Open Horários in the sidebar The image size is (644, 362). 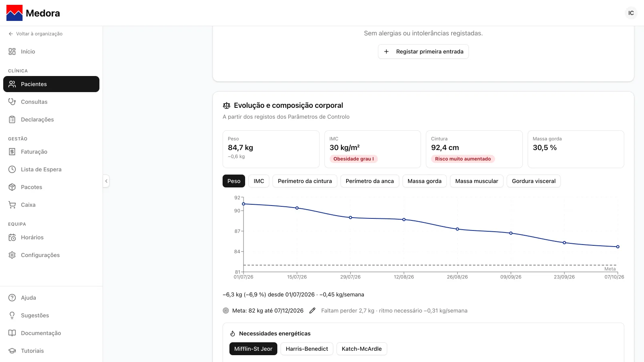(51, 237)
